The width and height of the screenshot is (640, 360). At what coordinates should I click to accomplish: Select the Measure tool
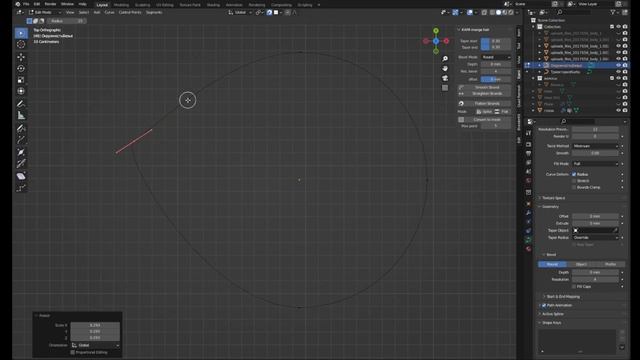21,116
